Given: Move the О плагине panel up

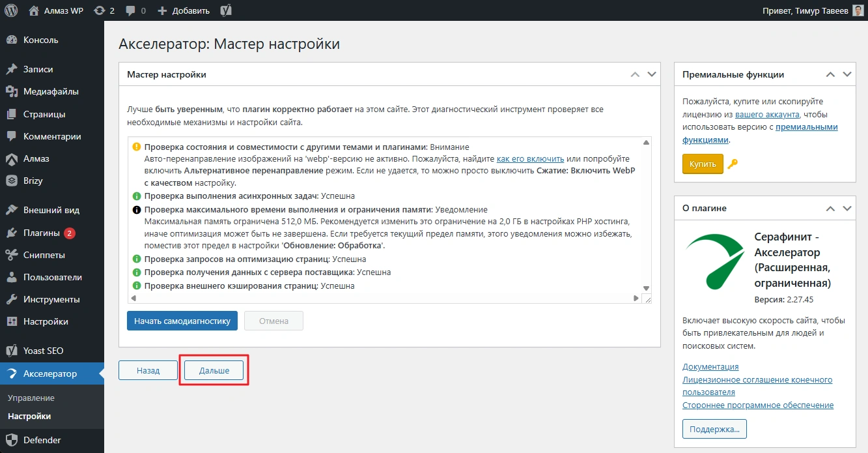Looking at the screenshot, I should [x=830, y=209].
